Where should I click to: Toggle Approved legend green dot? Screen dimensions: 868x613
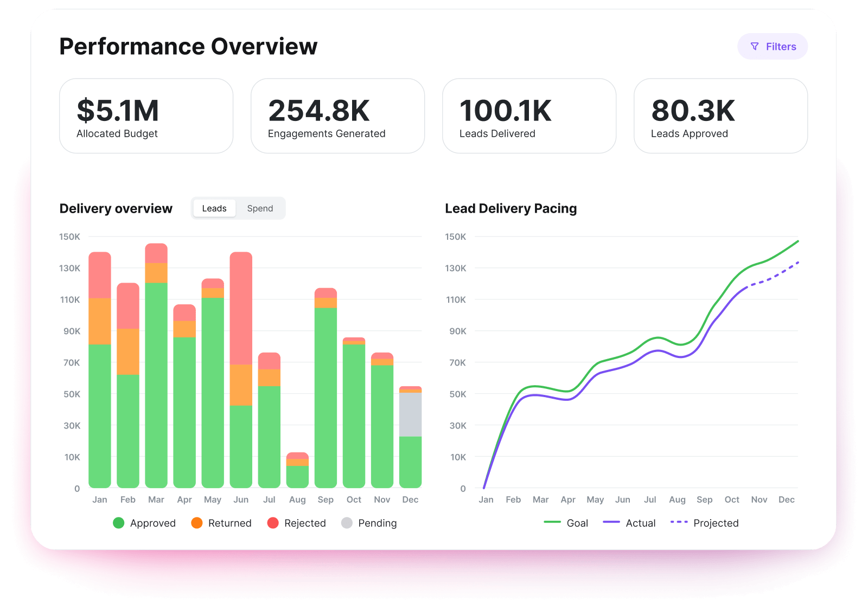tap(119, 523)
